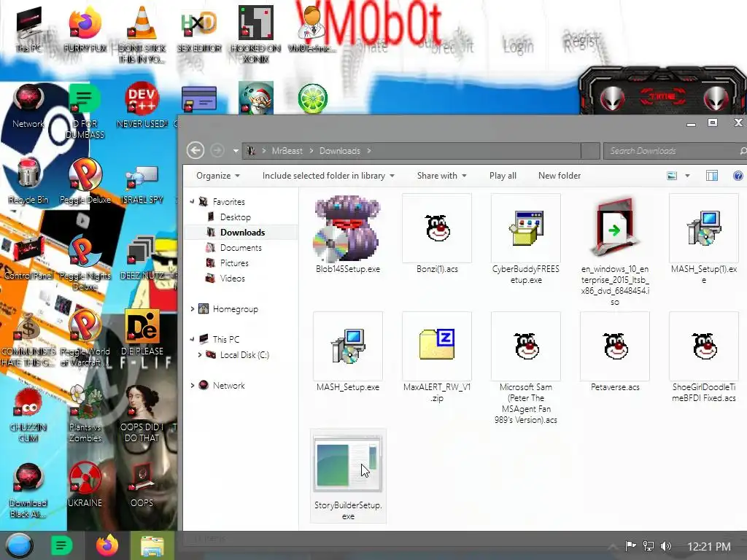The width and height of the screenshot is (747, 560).
Task: Open FURRYFUX Firefox desktop shortcut
Action: [x=85, y=29]
